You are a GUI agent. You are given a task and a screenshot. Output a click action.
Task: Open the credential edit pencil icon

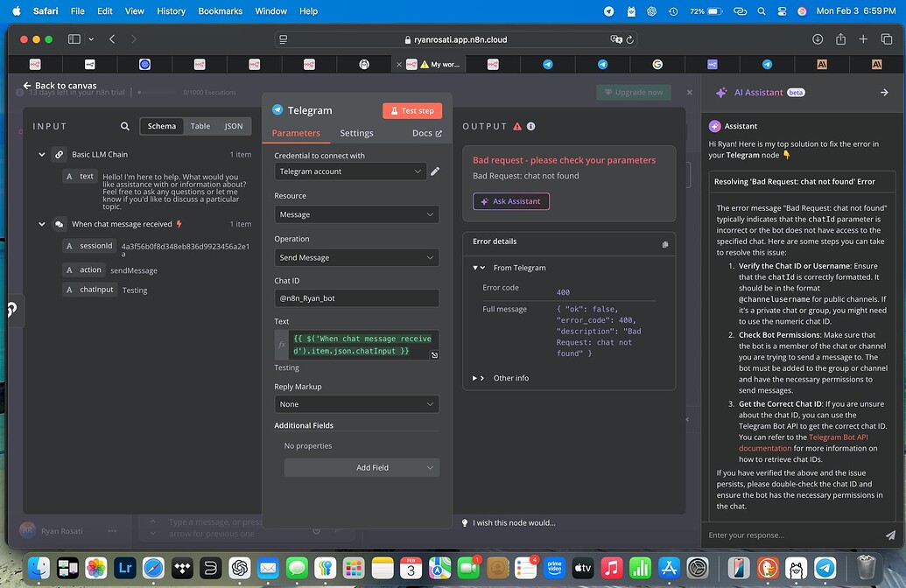pos(435,171)
